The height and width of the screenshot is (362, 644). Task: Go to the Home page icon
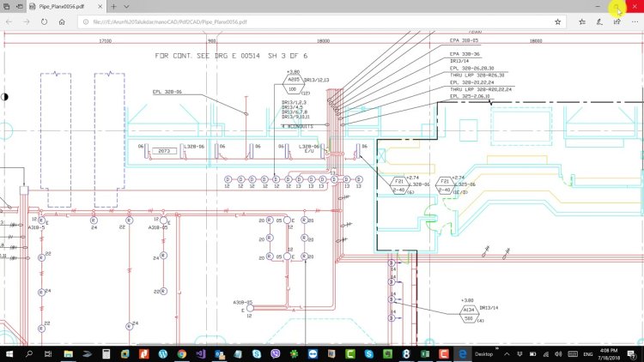pyautogui.click(x=62, y=21)
